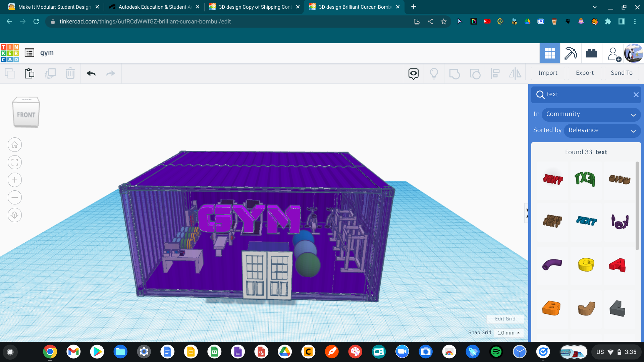Click the Import button
This screenshot has height=362, width=644.
click(548, 73)
